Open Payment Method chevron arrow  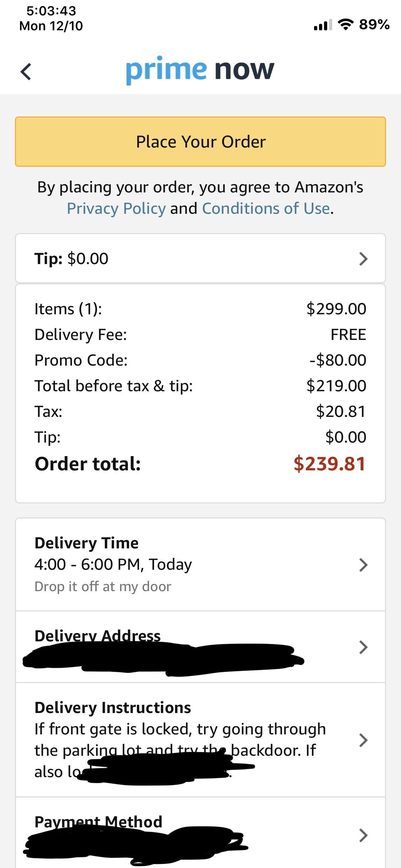tap(363, 835)
